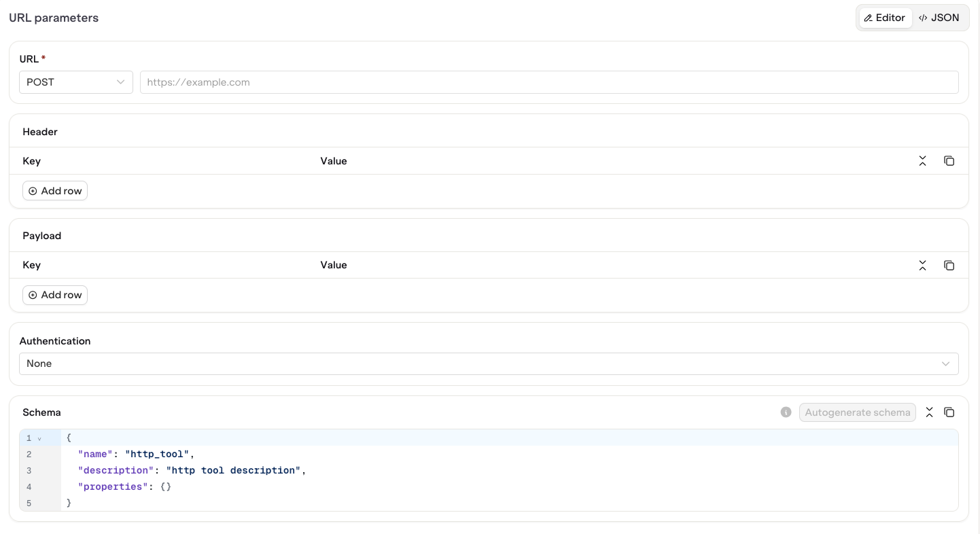Click the copy icon in the Payload section
This screenshot has width=980, height=534.
point(949,265)
